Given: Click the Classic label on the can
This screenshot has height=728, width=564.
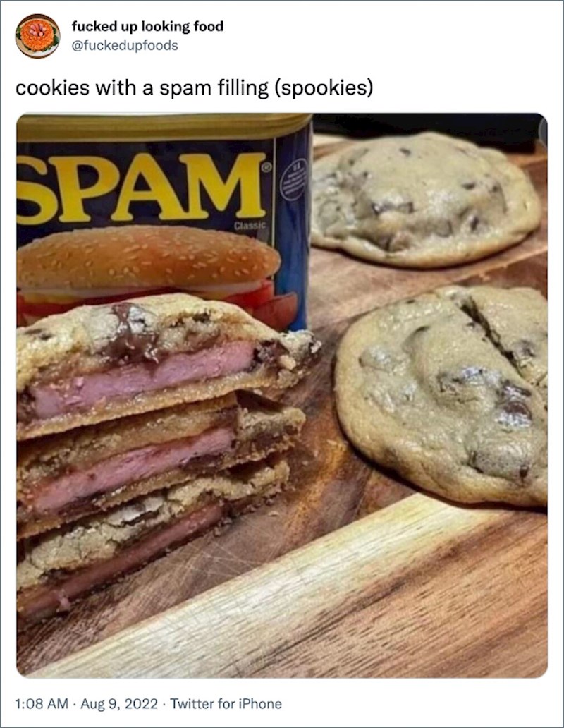Looking at the screenshot, I should pos(250,226).
